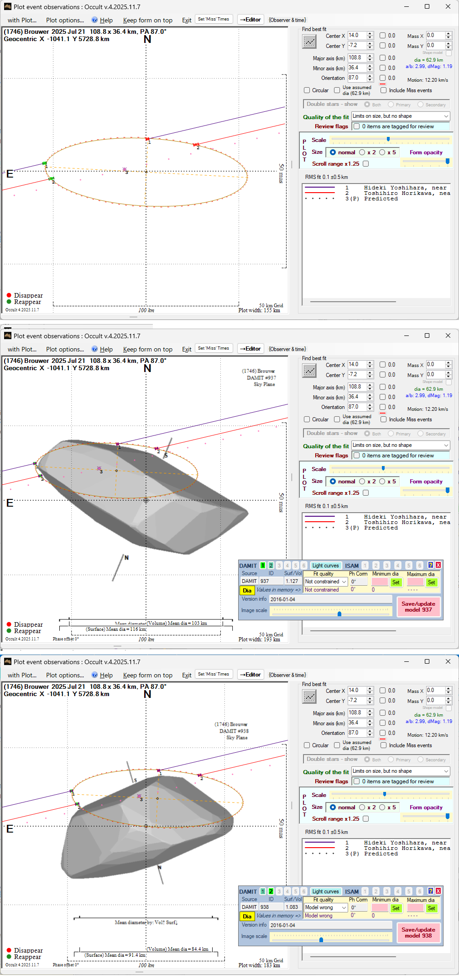Open 'Plot options...' menu in DAMIT #937 window

coord(65,349)
